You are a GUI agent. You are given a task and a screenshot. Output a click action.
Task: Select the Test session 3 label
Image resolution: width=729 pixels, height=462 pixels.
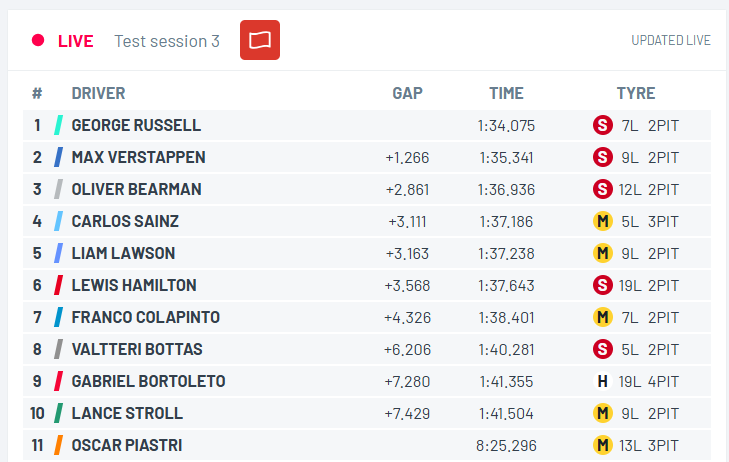(167, 41)
